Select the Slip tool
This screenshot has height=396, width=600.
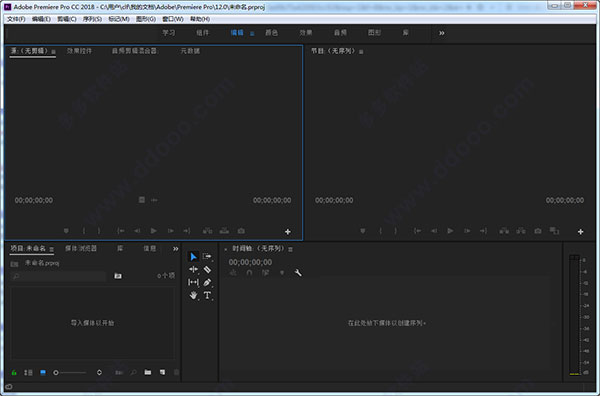coord(193,282)
